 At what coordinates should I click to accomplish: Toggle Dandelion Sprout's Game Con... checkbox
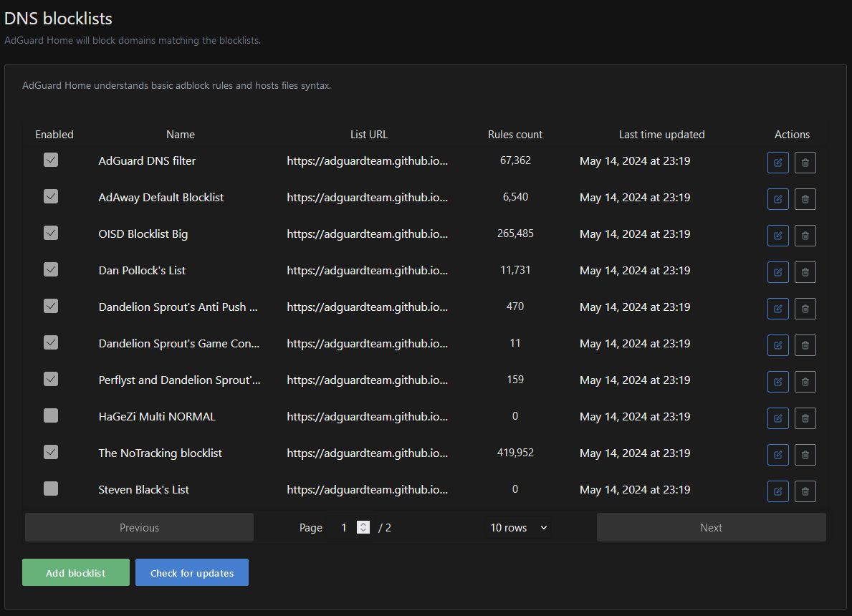[51, 342]
